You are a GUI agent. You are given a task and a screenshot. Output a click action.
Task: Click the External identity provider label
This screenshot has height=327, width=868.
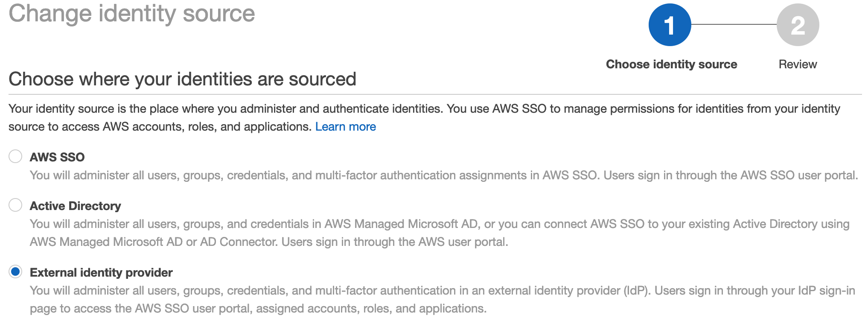point(101,272)
